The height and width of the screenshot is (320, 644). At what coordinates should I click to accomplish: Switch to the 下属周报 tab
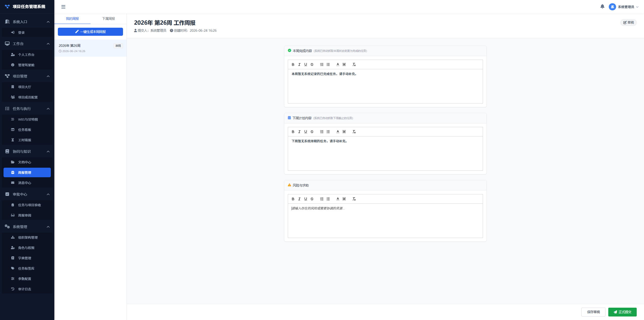(108, 19)
